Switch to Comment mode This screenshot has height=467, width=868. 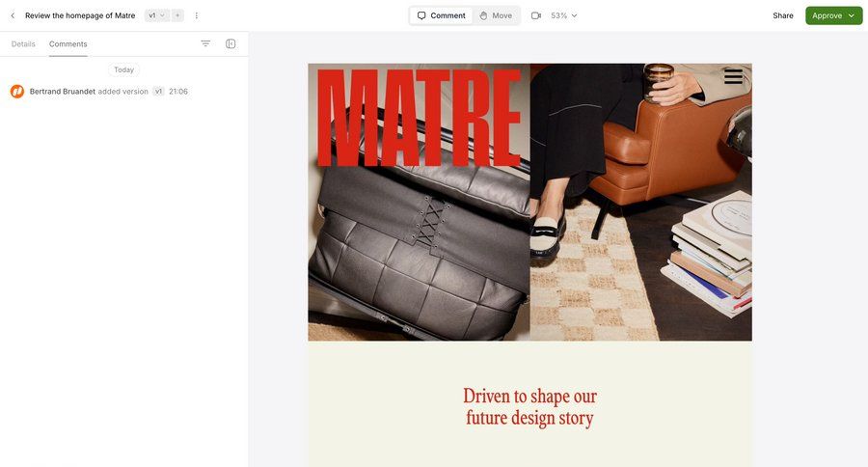tap(441, 15)
